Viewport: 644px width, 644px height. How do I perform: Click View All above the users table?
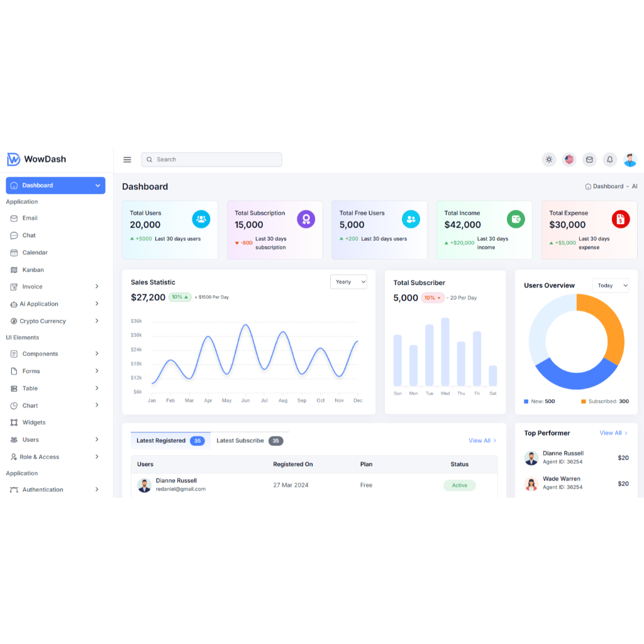[x=480, y=440]
